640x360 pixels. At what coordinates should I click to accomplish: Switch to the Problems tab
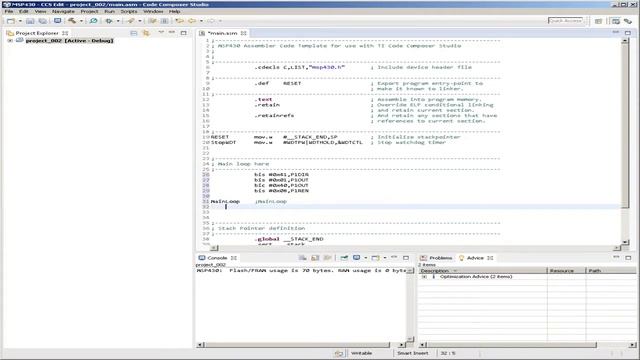[436, 258]
